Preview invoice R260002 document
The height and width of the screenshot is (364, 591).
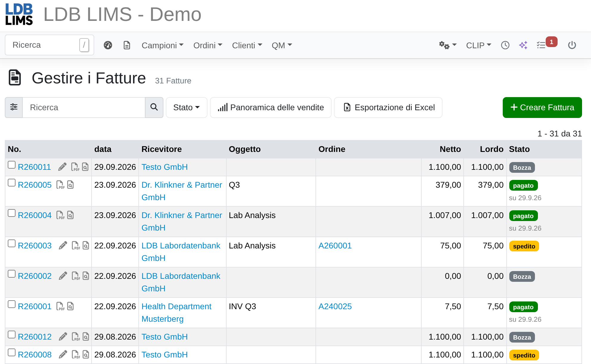[x=86, y=276]
